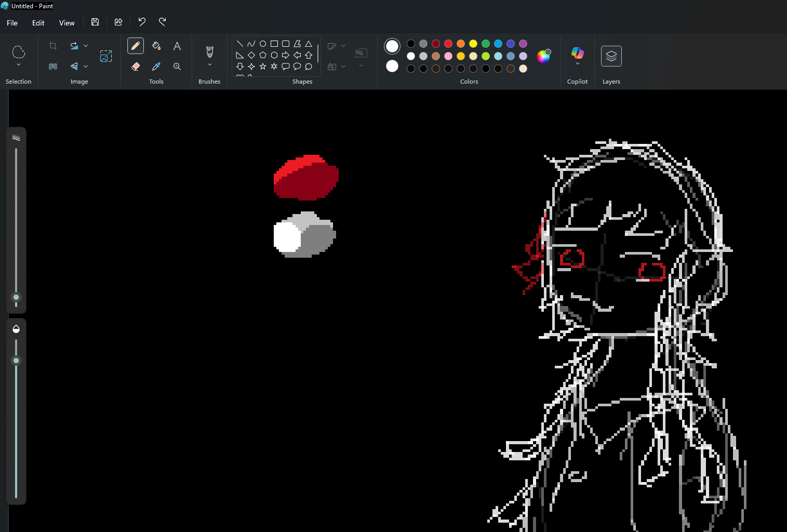Select the Pencil tool
Viewport: 787px width, 532px height.
click(136, 46)
